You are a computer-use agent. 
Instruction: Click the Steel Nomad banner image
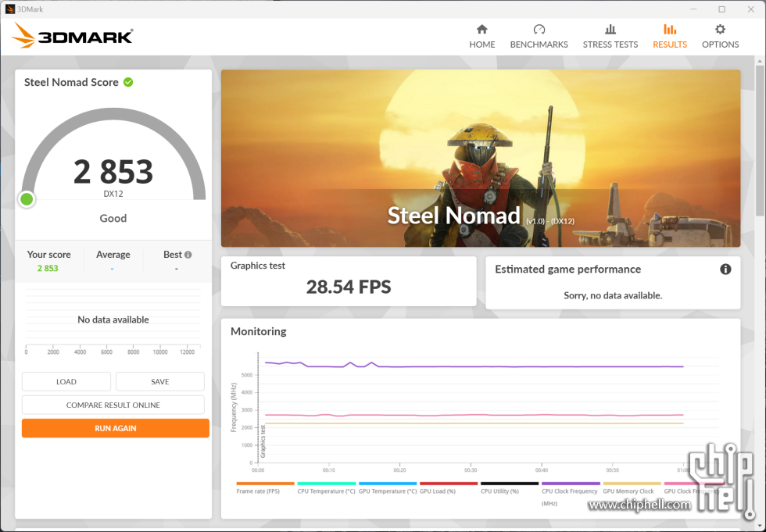481,158
